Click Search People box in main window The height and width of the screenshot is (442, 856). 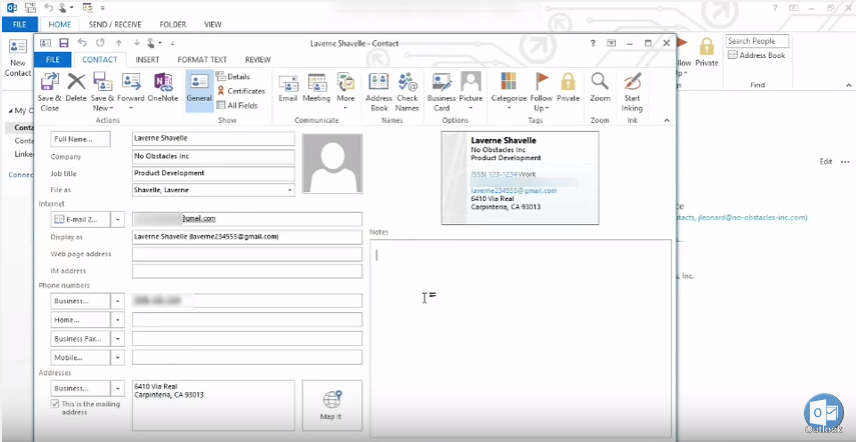coord(758,41)
